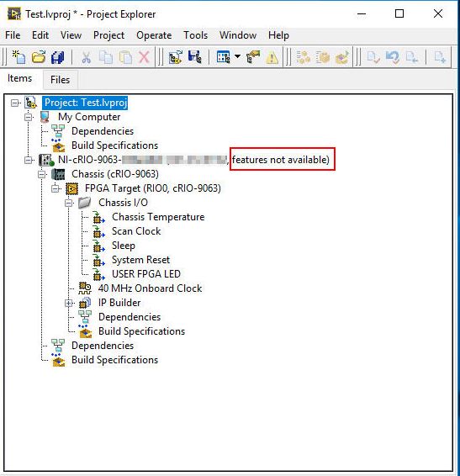Viewport: 460px width, 476px height.
Task: Click the FPGA Target chip icon
Action: coord(72,188)
